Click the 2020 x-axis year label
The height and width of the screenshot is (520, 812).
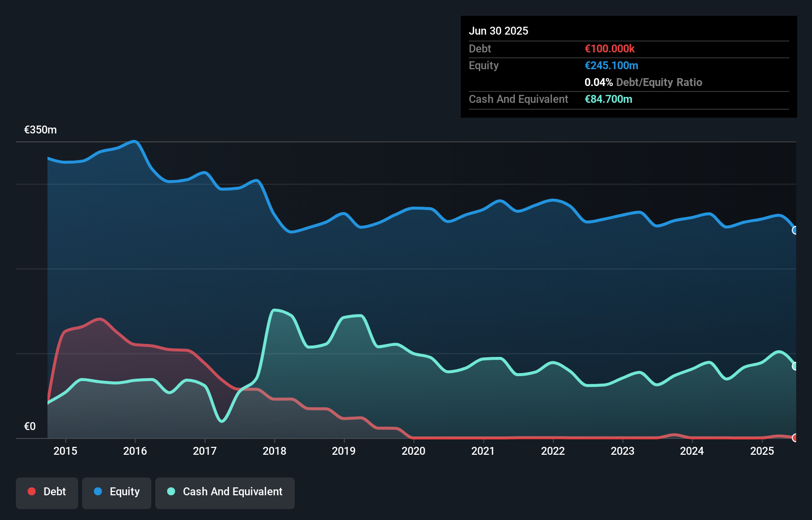(413, 451)
